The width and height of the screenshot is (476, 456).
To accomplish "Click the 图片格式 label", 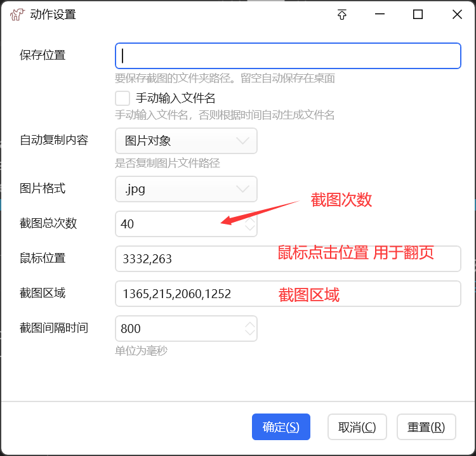I will pos(43,188).
